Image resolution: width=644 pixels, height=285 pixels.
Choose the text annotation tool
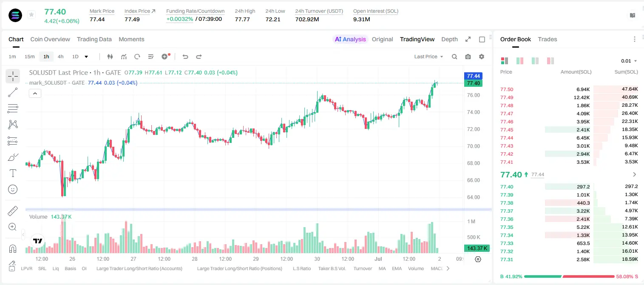point(13,173)
